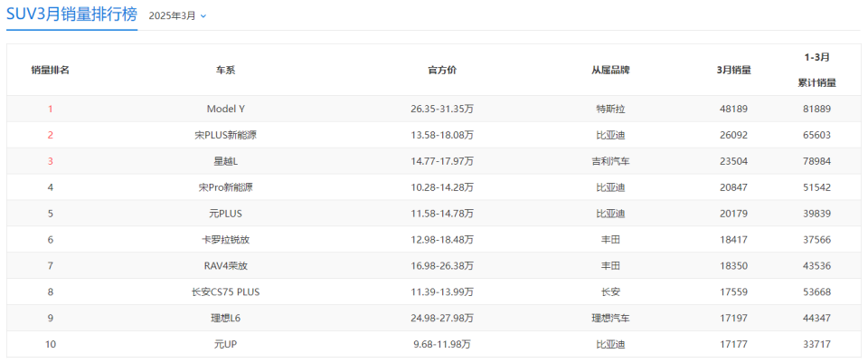Open the RAV4荣放 series link

click(225, 266)
